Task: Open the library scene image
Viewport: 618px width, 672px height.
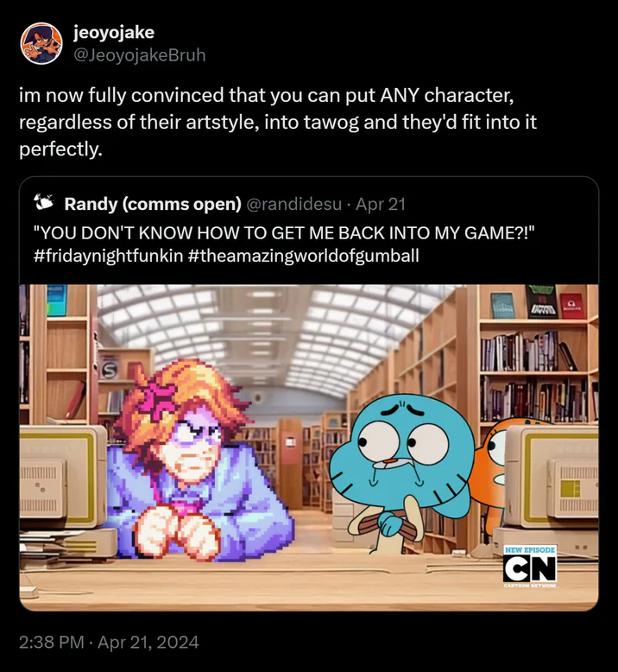Action: 309,447
